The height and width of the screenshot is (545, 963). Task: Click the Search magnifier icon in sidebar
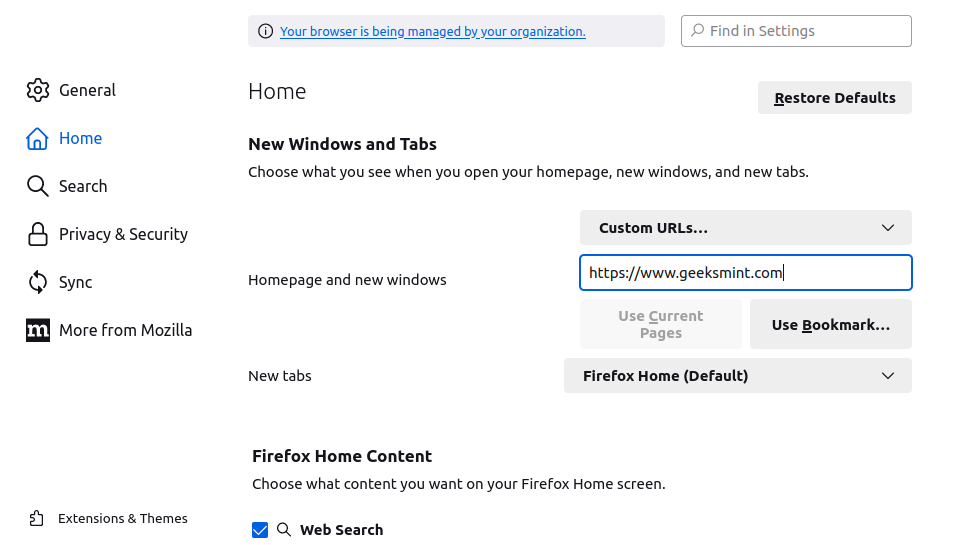tap(38, 186)
